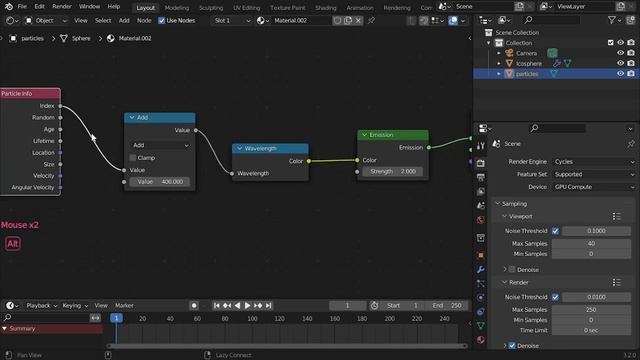Open the Object shader type dropdown
The height and width of the screenshot is (360, 640).
pyautogui.click(x=46, y=20)
